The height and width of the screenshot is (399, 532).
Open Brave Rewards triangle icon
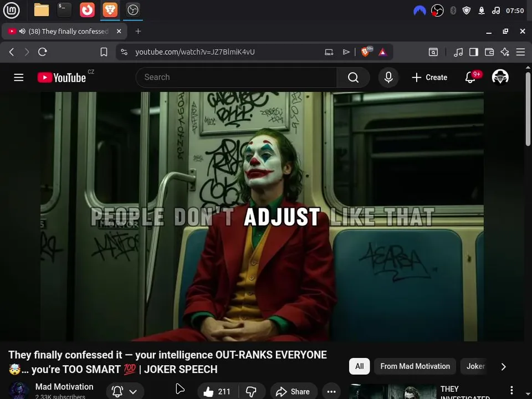pos(383,52)
